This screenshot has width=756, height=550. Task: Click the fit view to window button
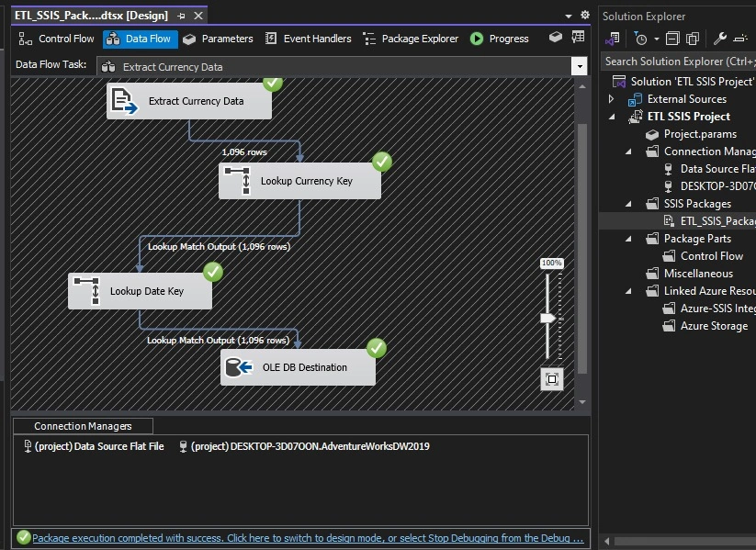[552, 379]
